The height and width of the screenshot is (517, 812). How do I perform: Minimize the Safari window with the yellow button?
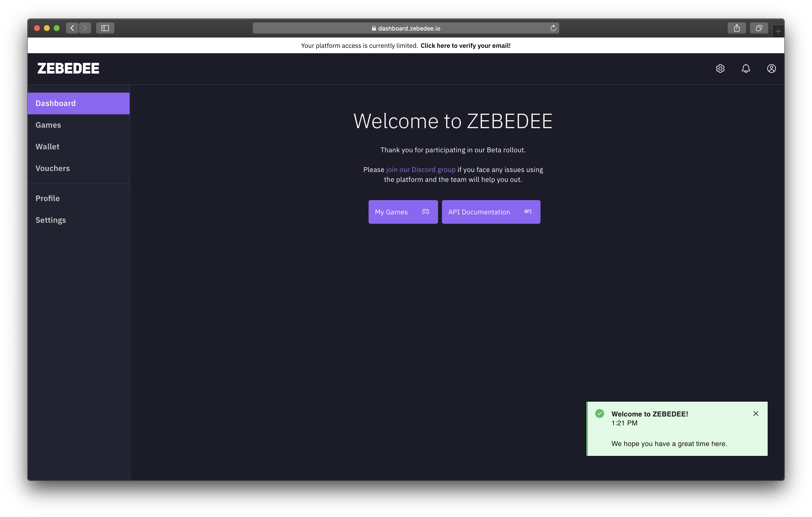click(x=47, y=28)
